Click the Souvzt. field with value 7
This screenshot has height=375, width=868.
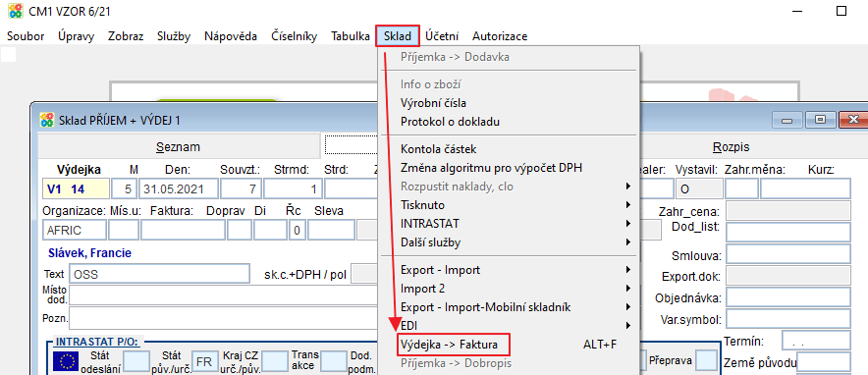coord(242,189)
